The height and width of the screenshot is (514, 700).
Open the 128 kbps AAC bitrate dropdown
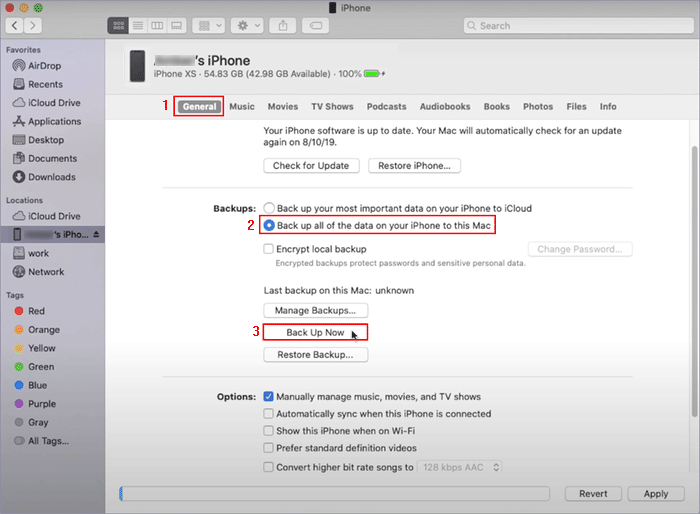pos(459,467)
